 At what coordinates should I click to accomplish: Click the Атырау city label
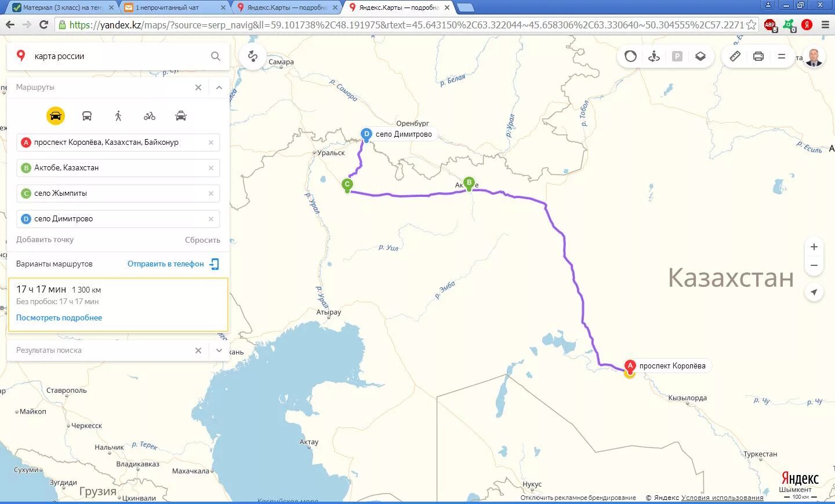[328, 312]
